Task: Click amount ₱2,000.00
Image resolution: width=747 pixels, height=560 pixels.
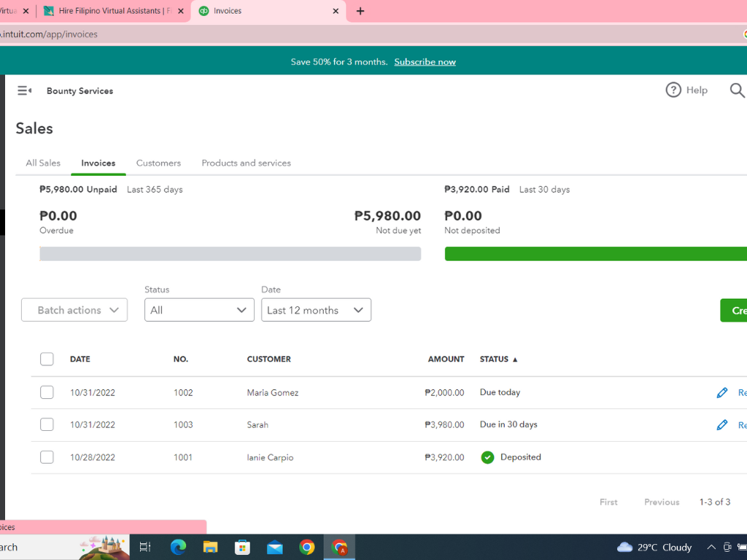Action: [444, 393]
